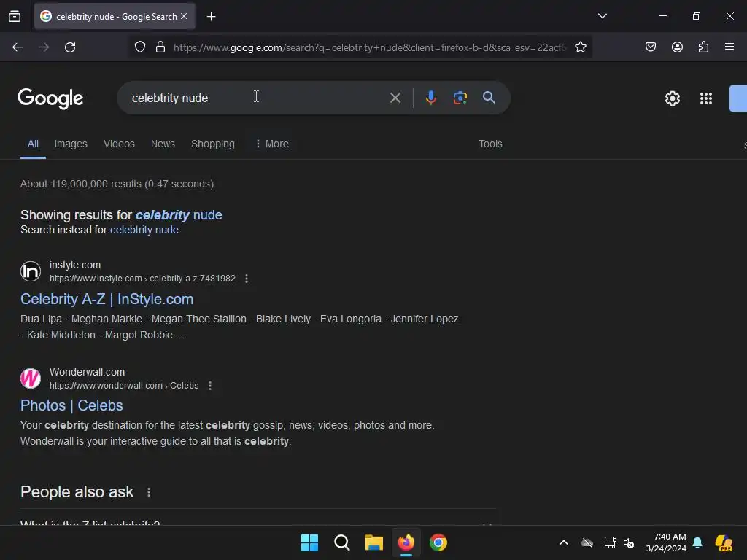Screen dimensions: 747x560
Task: Close the Google Search tab
Action: (184, 16)
